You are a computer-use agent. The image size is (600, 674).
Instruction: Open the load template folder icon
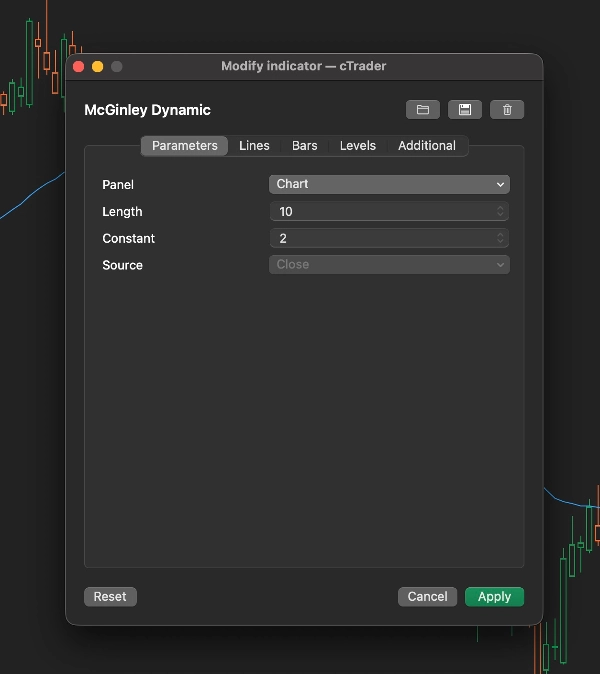422,110
